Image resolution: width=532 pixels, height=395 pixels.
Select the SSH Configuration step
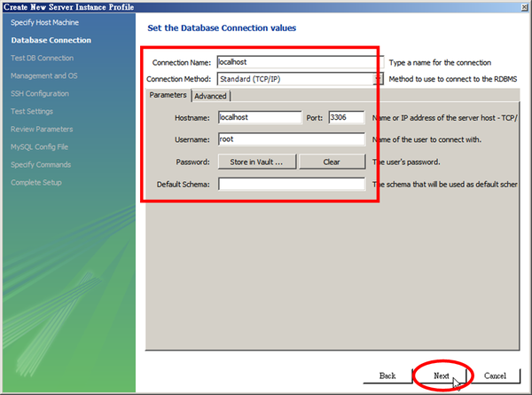(40, 94)
